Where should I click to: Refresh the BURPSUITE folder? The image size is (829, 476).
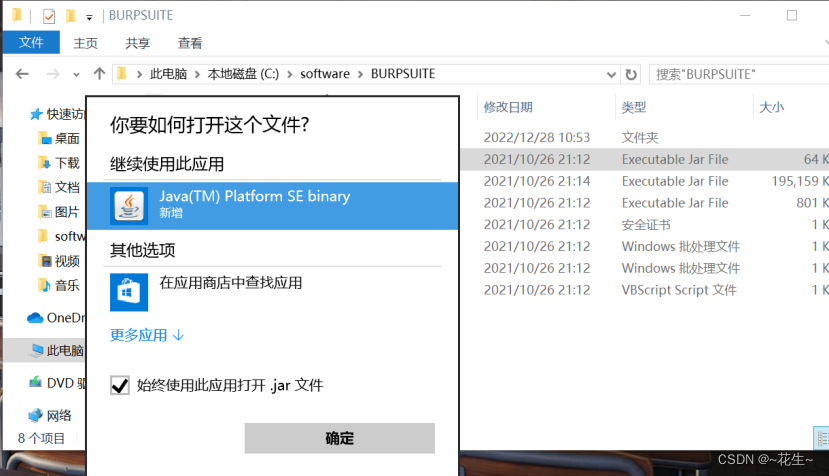click(631, 75)
